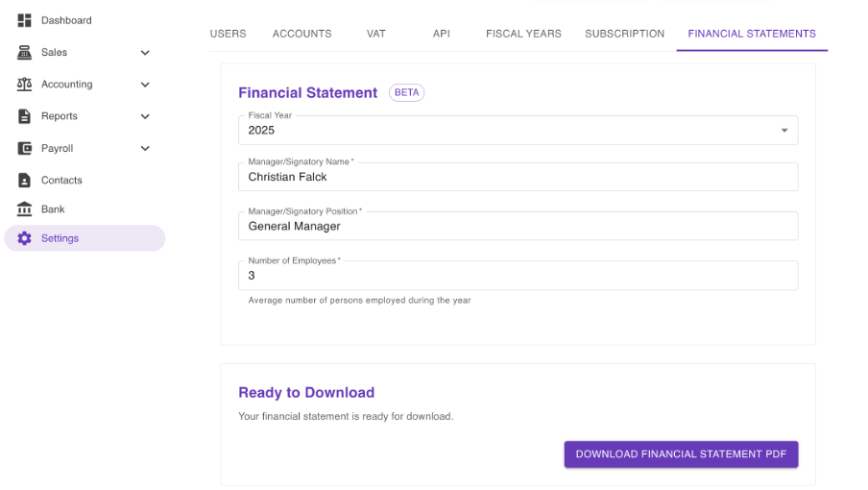Go to the Subscription tab
The image size is (868, 490).
[x=624, y=34]
